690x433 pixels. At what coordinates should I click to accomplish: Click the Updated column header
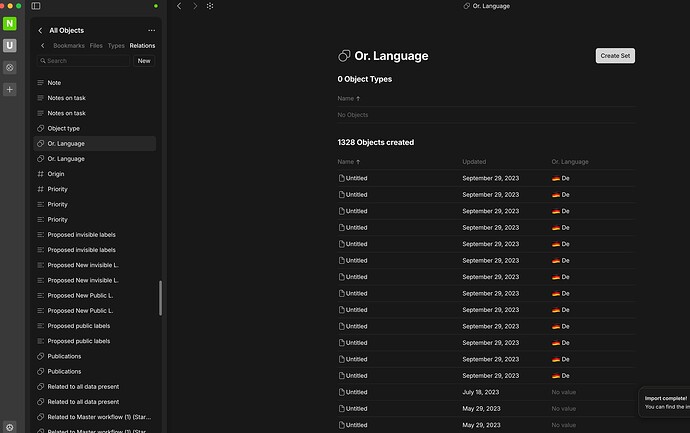474,161
